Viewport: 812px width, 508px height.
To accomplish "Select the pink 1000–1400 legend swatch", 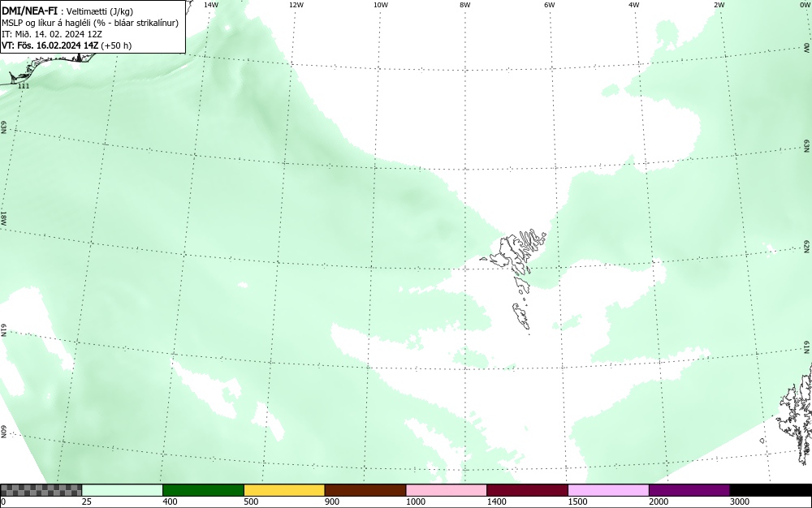I will [447, 490].
